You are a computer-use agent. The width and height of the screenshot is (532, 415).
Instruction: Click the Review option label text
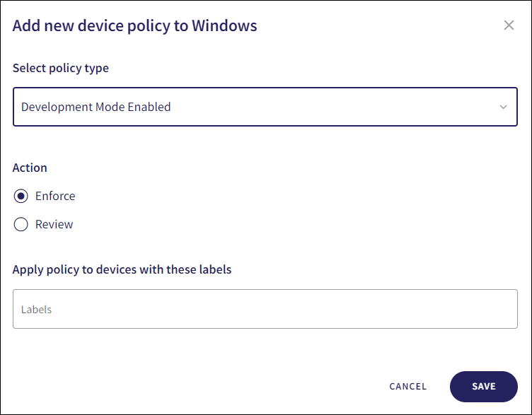click(x=54, y=224)
